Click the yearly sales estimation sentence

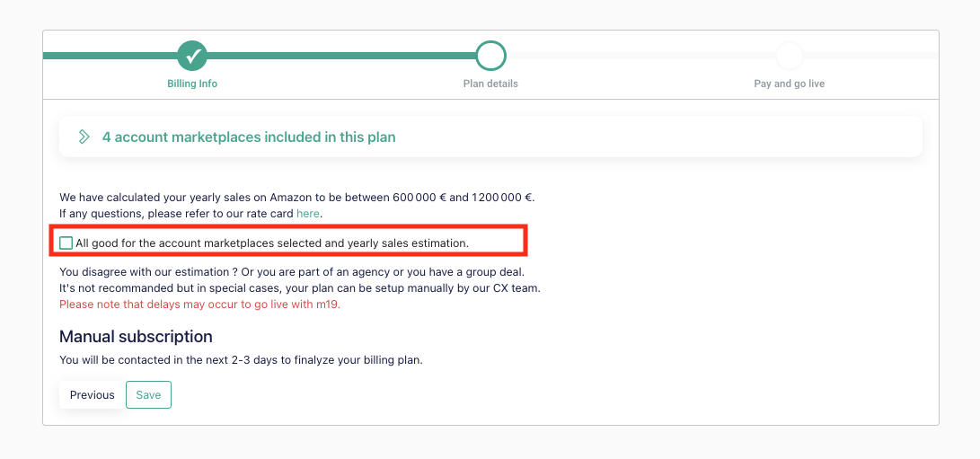297,197
